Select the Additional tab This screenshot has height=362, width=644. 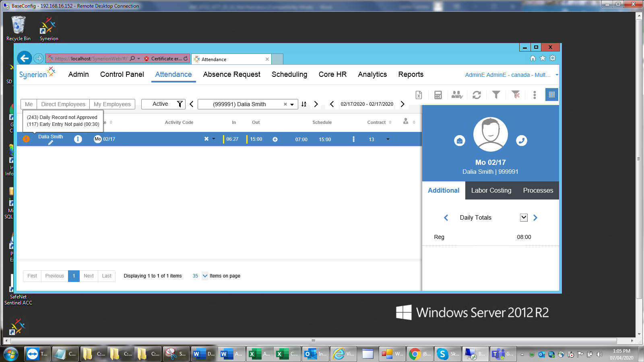pyautogui.click(x=444, y=191)
